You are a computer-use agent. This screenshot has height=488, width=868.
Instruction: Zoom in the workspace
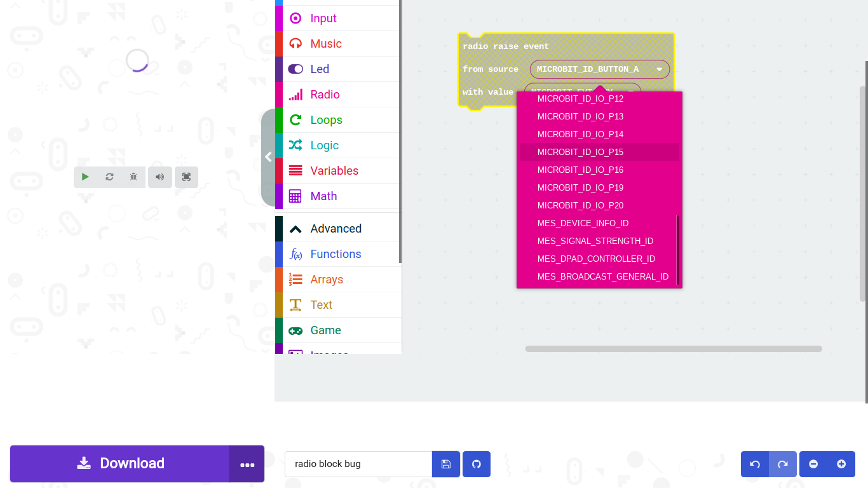(x=841, y=464)
